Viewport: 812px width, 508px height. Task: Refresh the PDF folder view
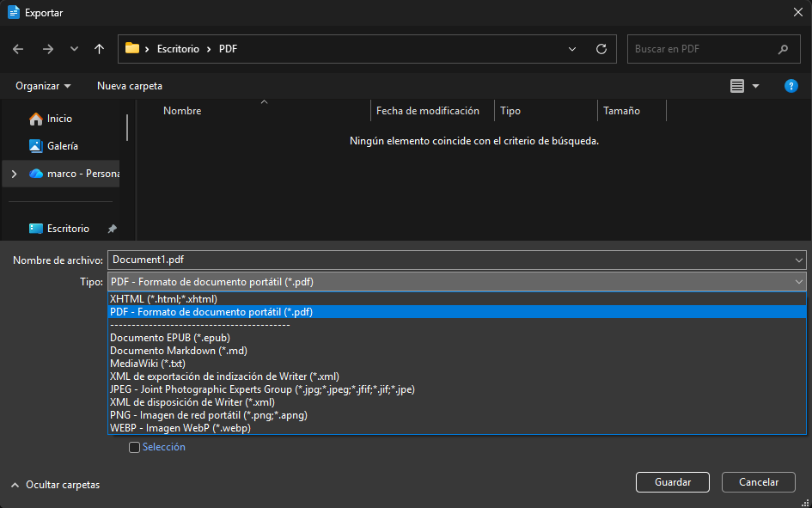pos(601,49)
